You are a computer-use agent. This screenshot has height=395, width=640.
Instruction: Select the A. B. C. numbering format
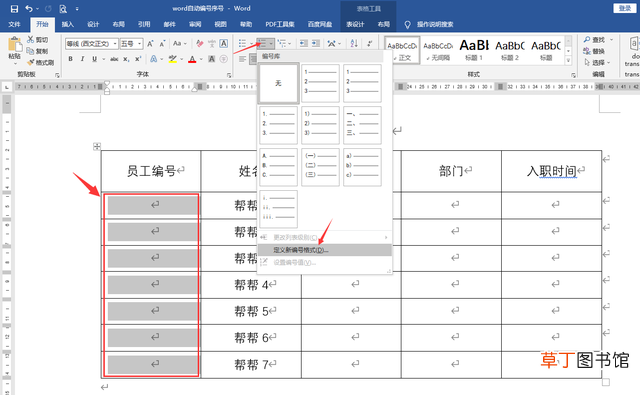point(278,167)
